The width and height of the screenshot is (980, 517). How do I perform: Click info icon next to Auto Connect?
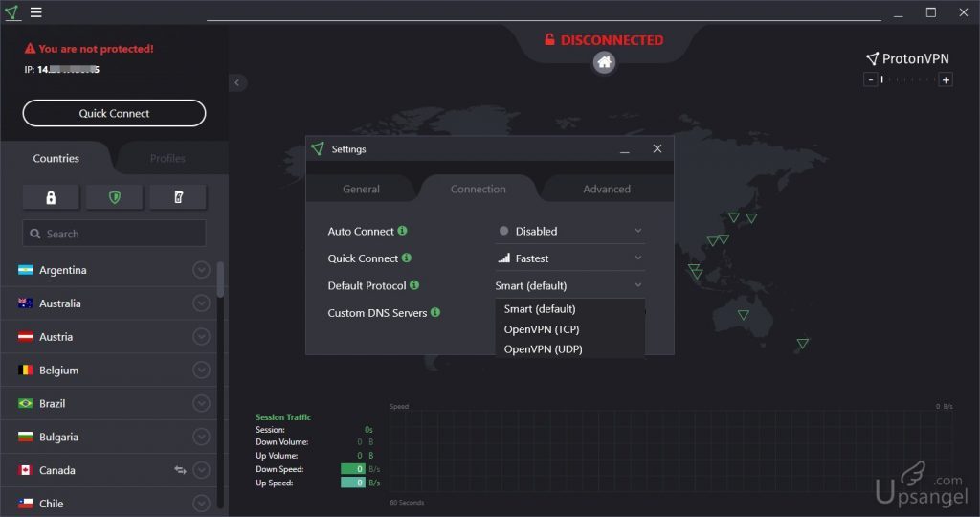(403, 231)
